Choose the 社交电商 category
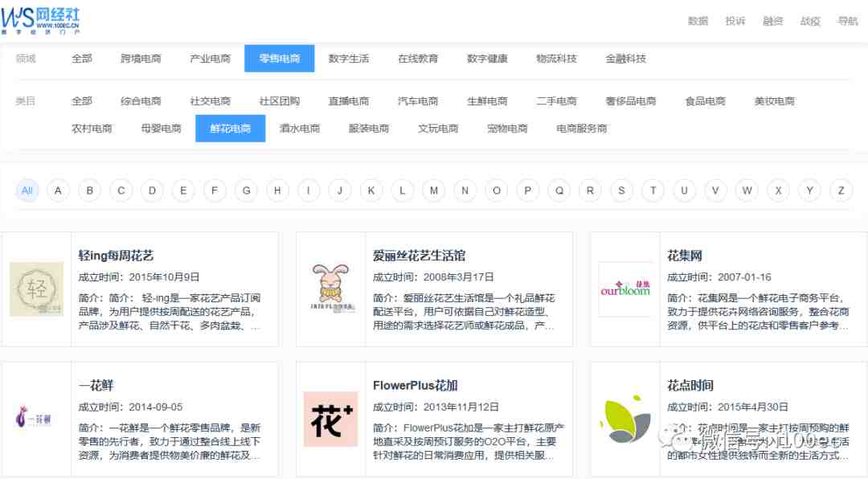This screenshot has height=479, width=868. click(211, 100)
